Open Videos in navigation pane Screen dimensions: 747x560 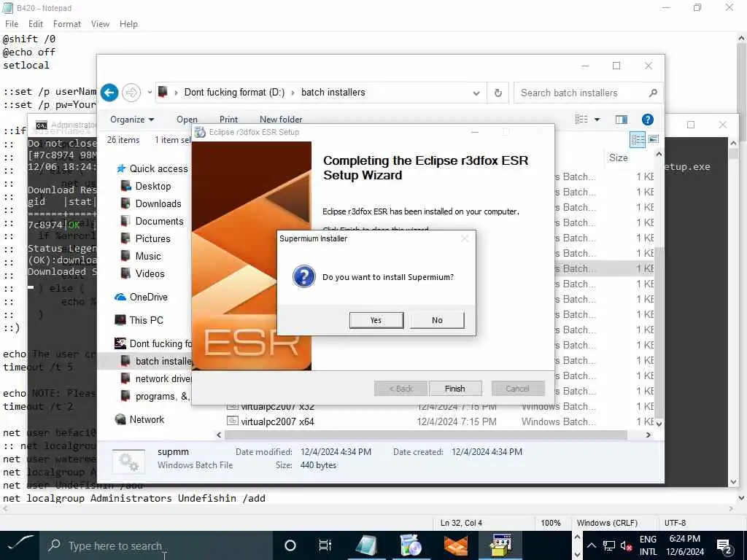point(143,274)
